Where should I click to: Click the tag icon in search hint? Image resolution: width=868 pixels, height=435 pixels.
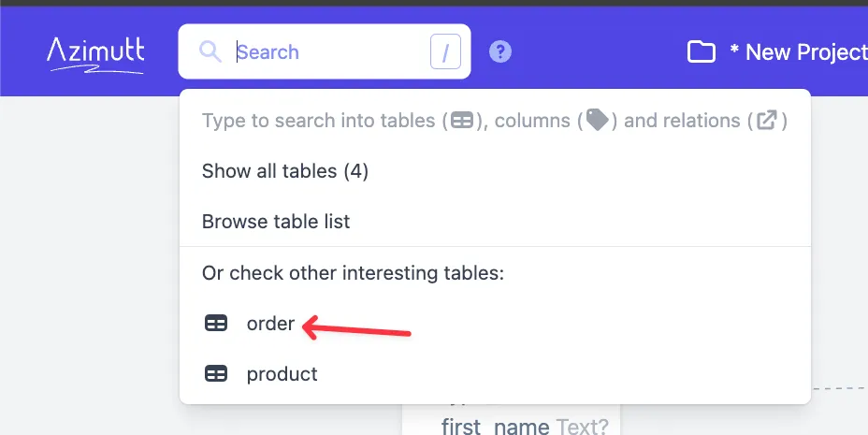tap(597, 120)
